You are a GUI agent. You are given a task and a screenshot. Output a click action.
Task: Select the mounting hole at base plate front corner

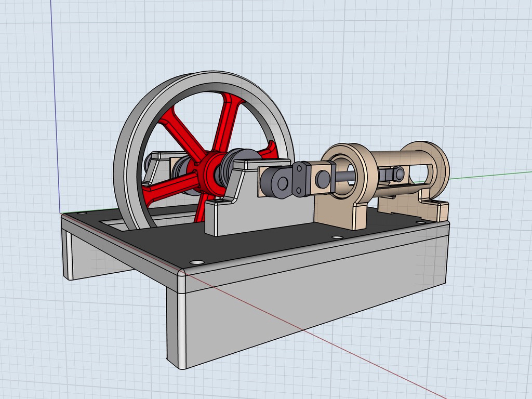(197, 262)
